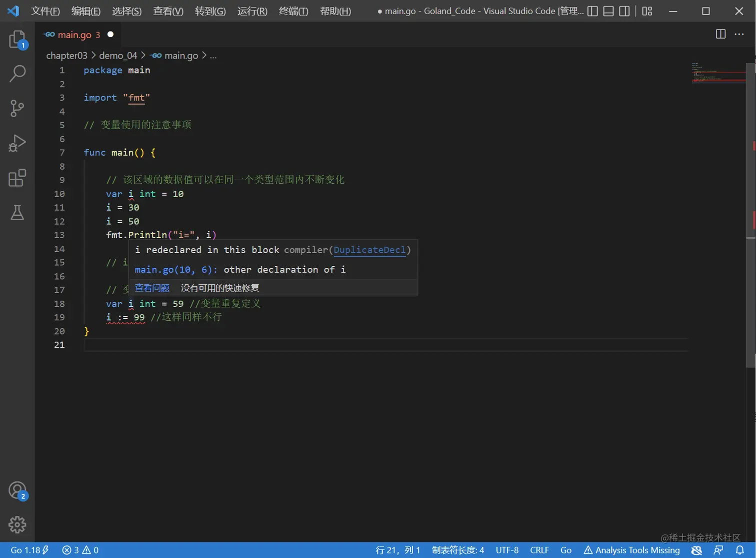The height and width of the screenshot is (558, 756).
Task: Open the 文件(F) menu
Action: (45, 11)
